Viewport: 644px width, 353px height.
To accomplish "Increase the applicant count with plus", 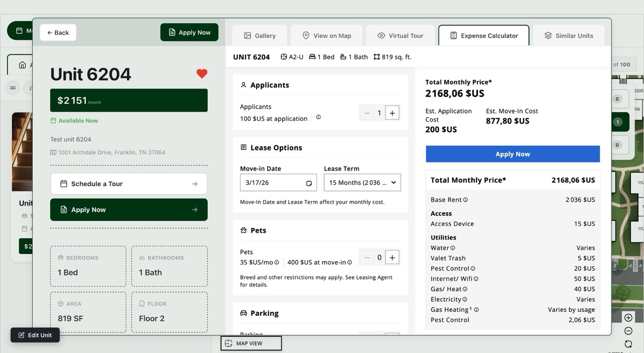I will click(x=392, y=113).
